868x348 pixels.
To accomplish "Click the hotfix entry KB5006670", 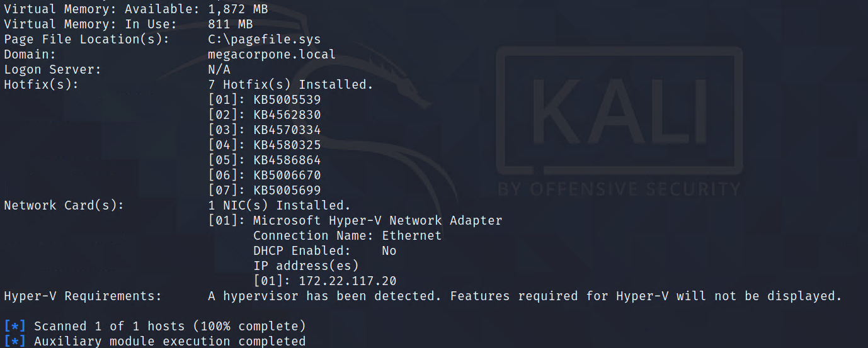I will pyautogui.click(x=287, y=176).
